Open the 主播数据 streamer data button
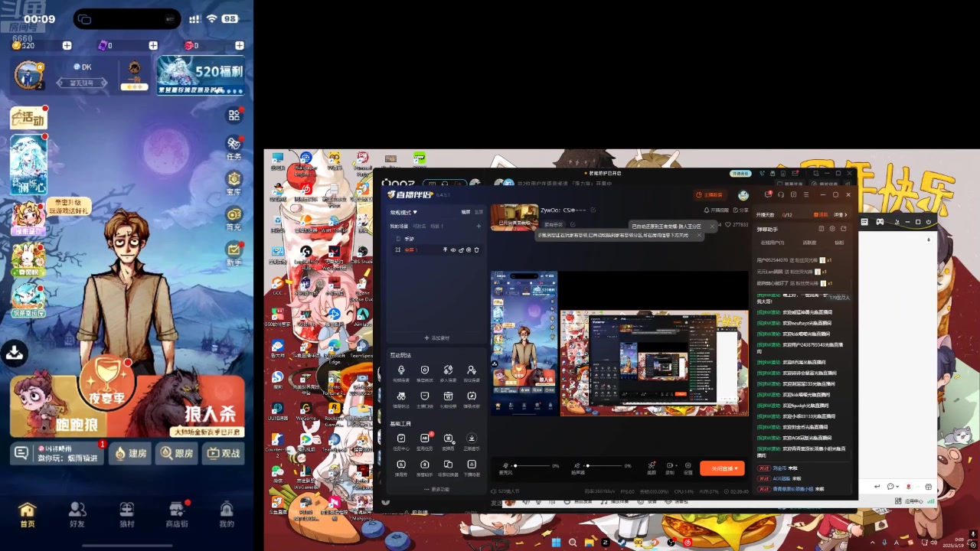 (x=709, y=195)
